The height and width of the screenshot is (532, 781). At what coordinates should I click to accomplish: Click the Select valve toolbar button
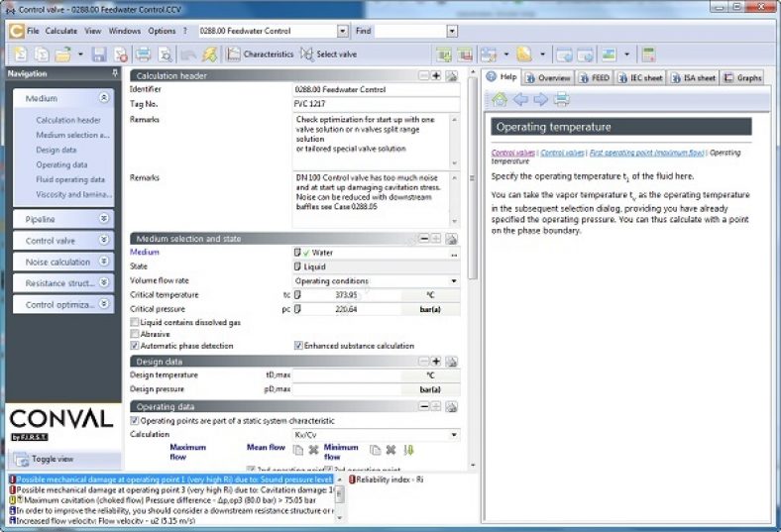pos(329,54)
